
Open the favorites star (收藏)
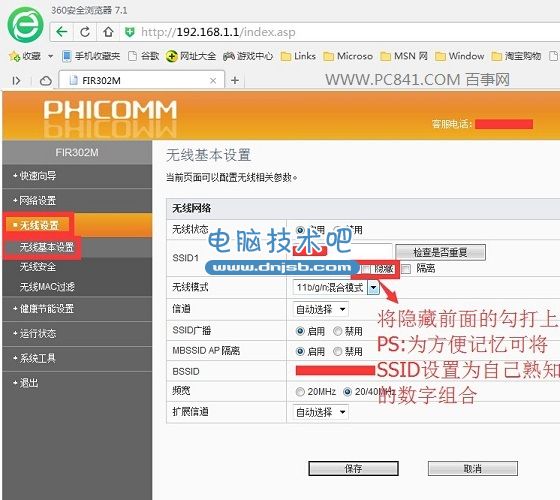pos(25,56)
